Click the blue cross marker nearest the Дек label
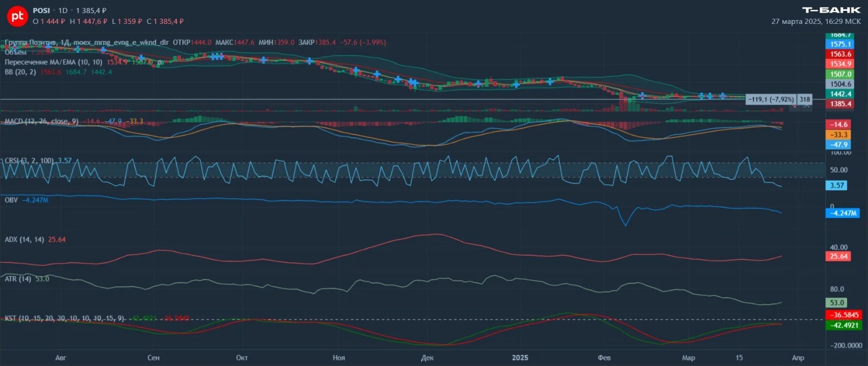Screen dimensions: 868x366 413,83
